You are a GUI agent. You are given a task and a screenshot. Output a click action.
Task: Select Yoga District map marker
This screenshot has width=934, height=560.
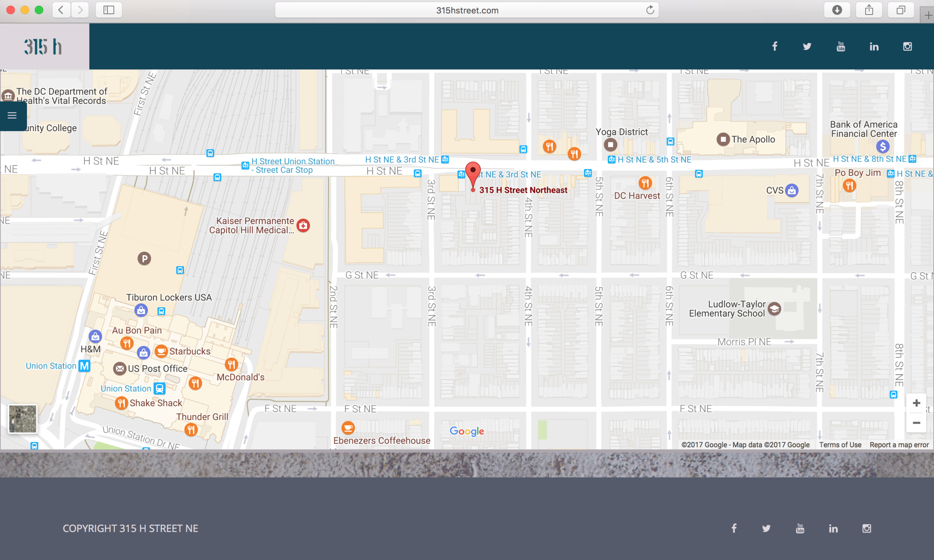click(x=610, y=144)
